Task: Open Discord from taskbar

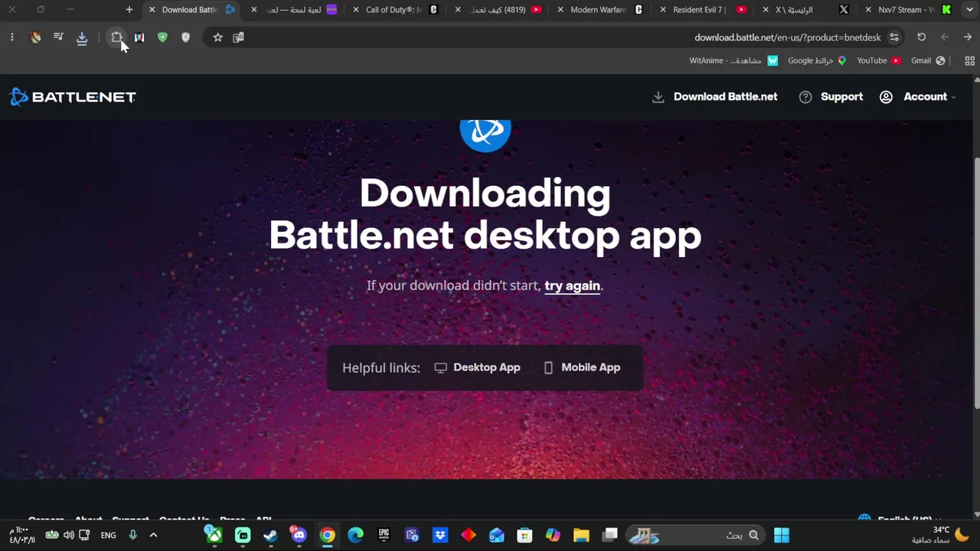Action: pyautogui.click(x=299, y=535)
